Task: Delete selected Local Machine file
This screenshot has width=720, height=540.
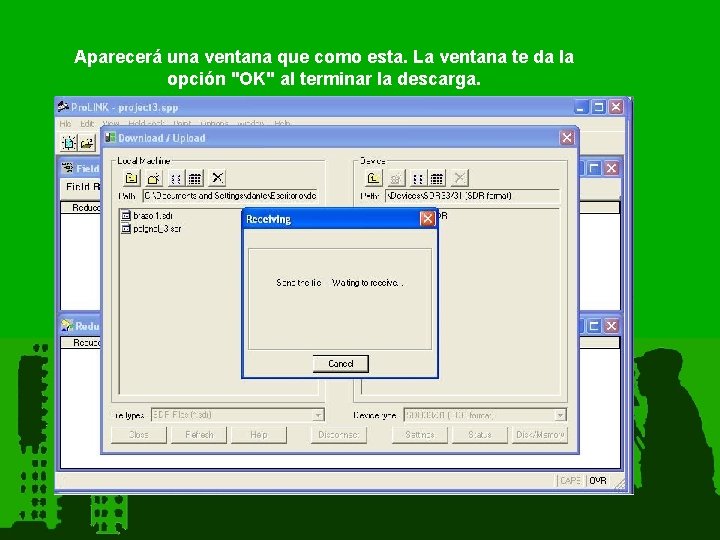Action: tap(217, 178)
